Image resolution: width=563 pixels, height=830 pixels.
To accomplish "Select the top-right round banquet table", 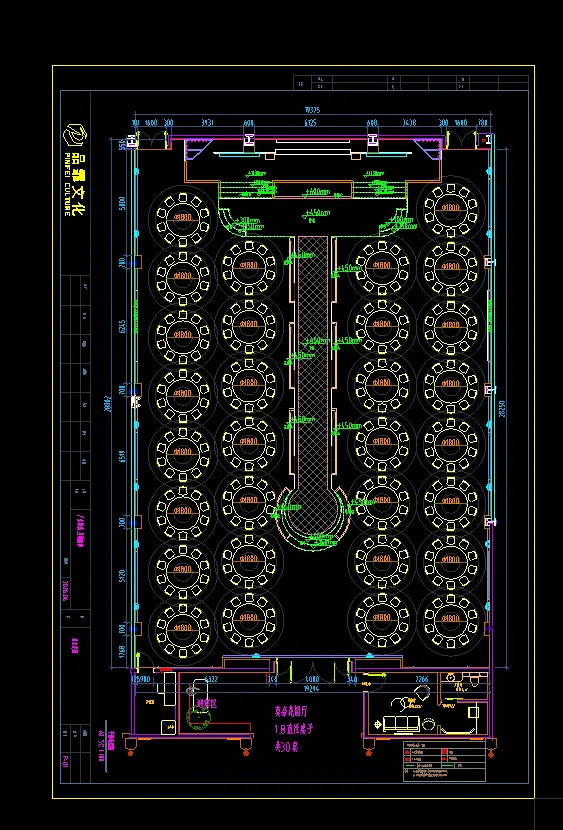I will pyautogui.click(x=450, y=210).
